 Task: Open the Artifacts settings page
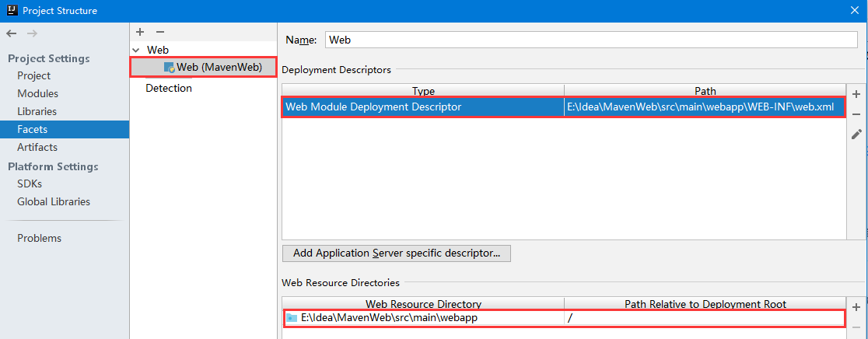coord(37,147)
